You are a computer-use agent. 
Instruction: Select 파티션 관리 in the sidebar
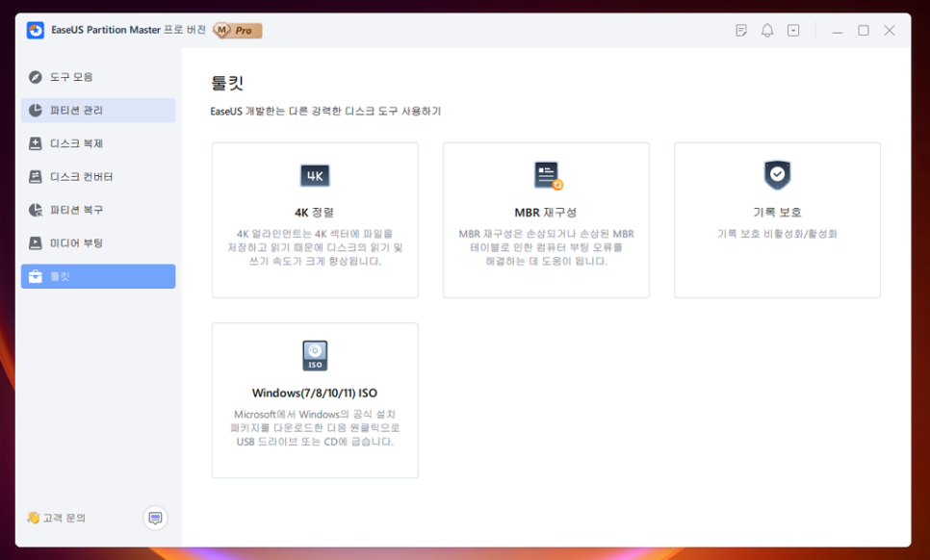(98, 111)
